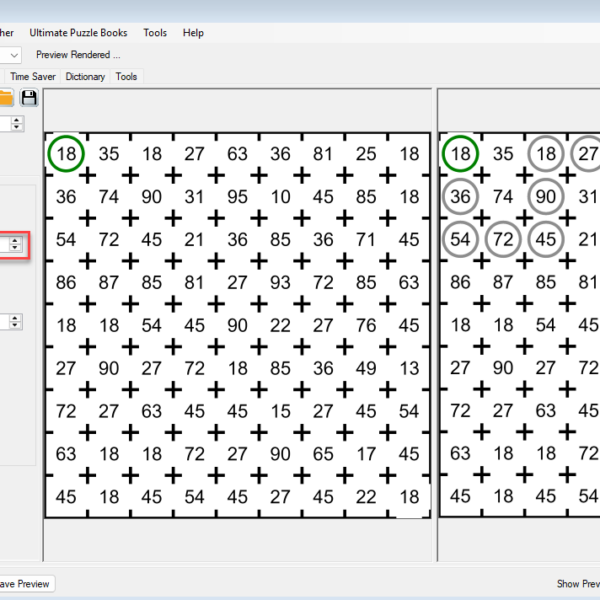The height and width of the screenshot is (600, 600).
Task: Click green-circled 18 in the left puzzle
Action: click(66, 154)
